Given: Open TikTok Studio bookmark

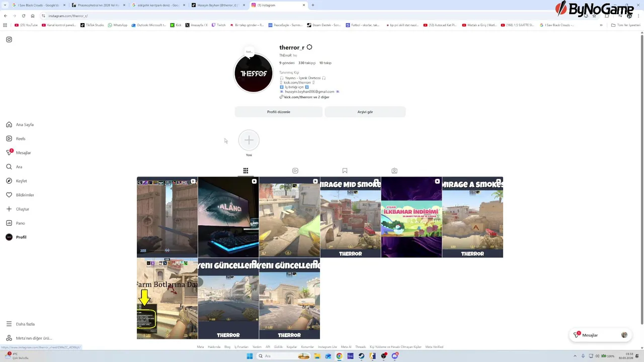Looking at the screenshot, I should point(92,25).
